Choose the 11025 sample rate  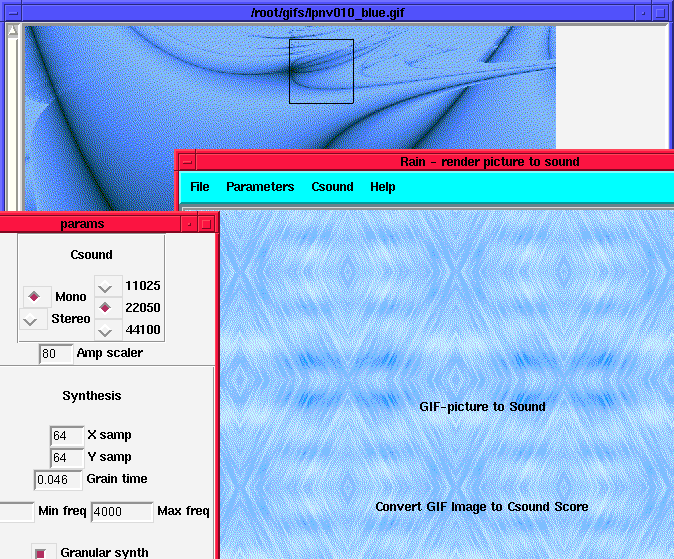[x=106, y=286]
